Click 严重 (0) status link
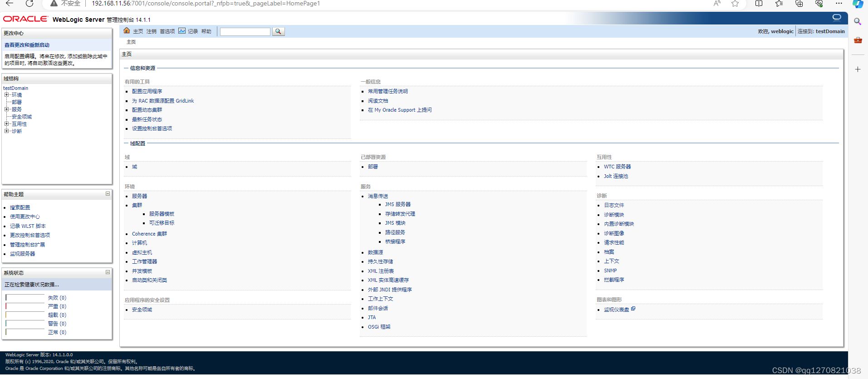This screenshot has height=379, width=868. (x=57, y=306)
